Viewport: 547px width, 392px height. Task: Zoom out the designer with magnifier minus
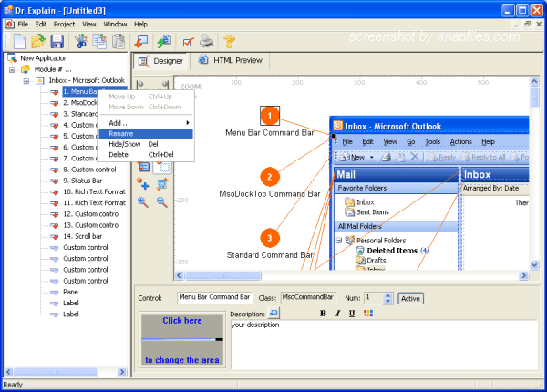[x=162, y=201]
